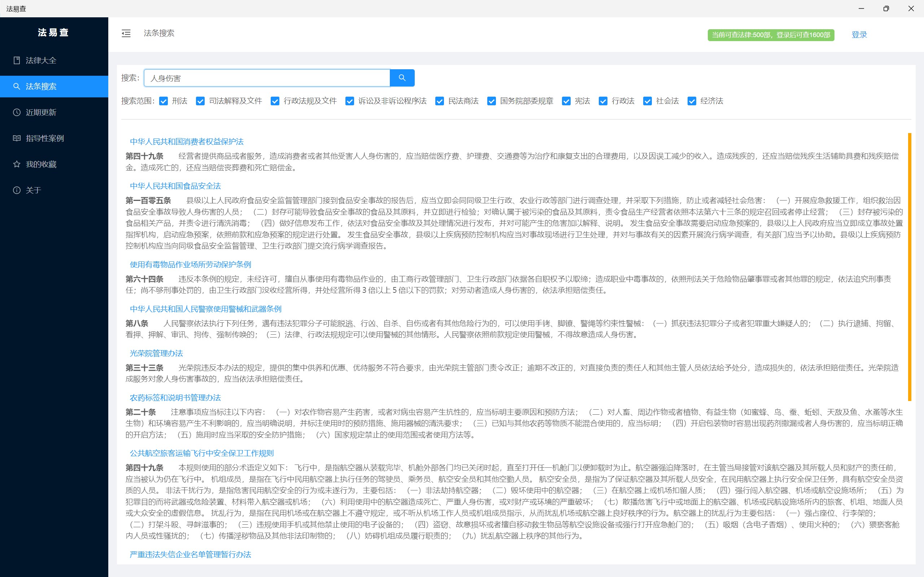
Task: Click the 登录 link
Action: tap(859, 35)
